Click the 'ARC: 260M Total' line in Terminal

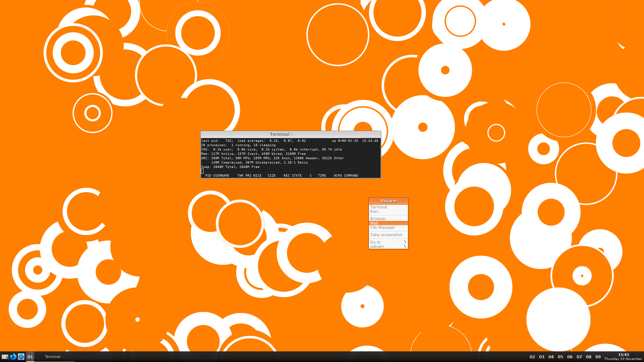(x=273, y=158)
